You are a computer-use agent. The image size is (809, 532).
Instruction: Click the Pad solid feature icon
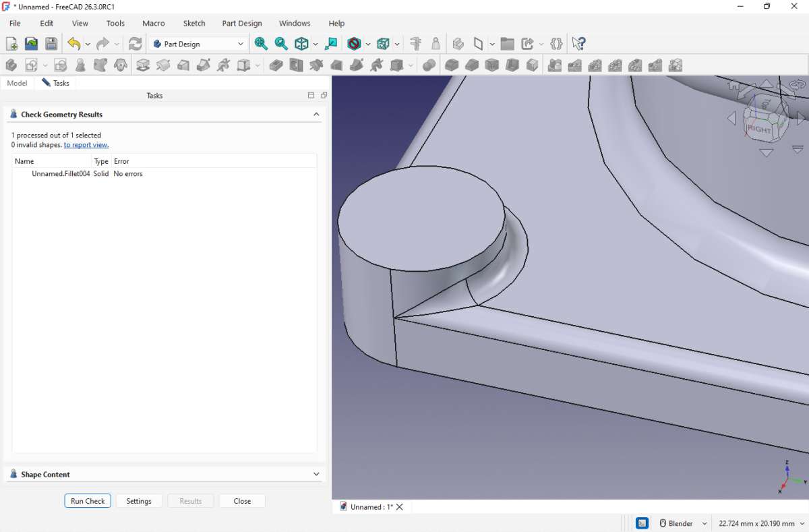click(x=143, y=65)
